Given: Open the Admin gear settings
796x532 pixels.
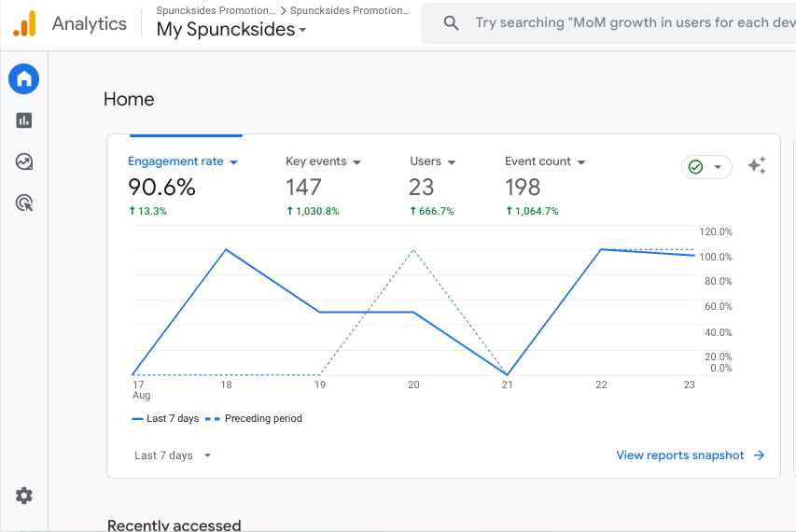Looking at the screenshot, I should coord(24,496).
